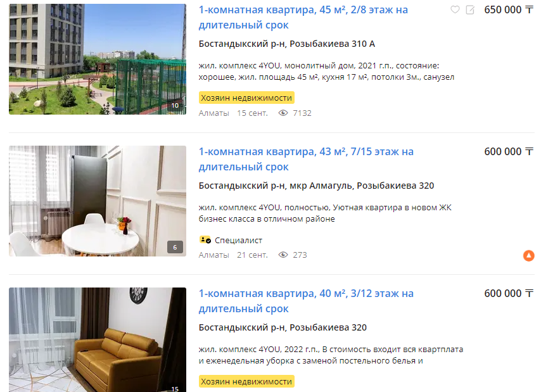The image size is (541, 392).
Task: Click verified Специалист badge icon
Action: click(x=205, y=240)
